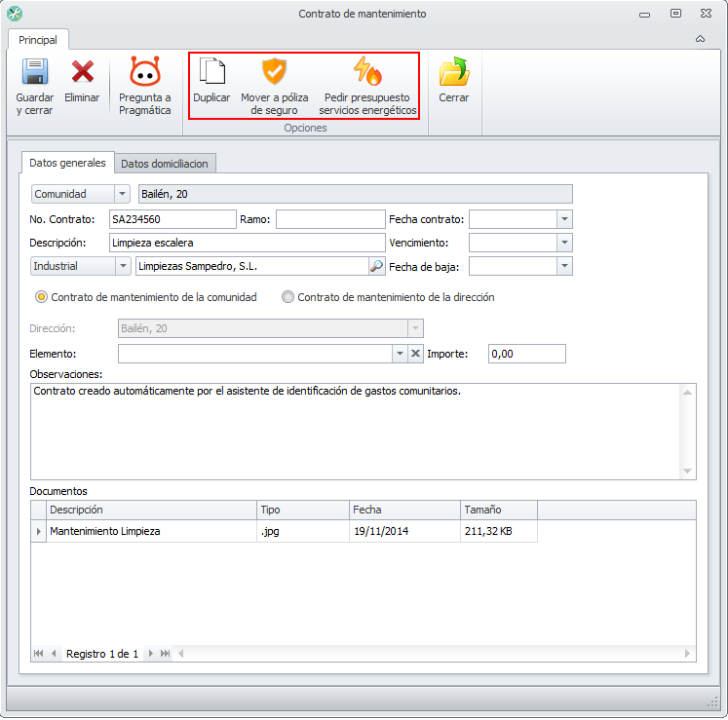Switch to the Principal ribbon tab
728x720 pixels.
pos(38,40)
